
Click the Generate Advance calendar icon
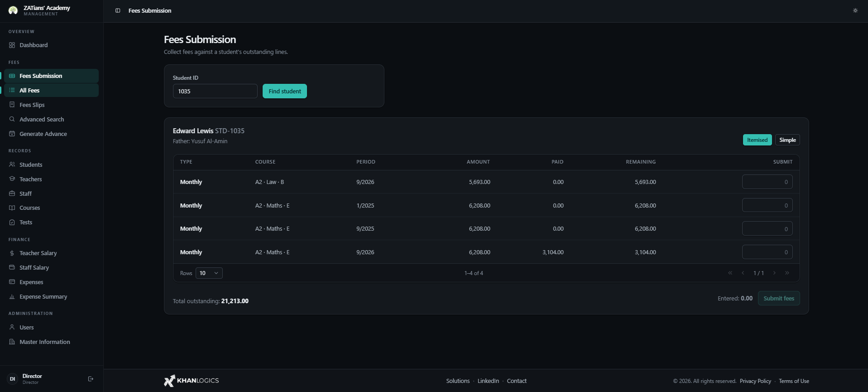coord(12,134)
